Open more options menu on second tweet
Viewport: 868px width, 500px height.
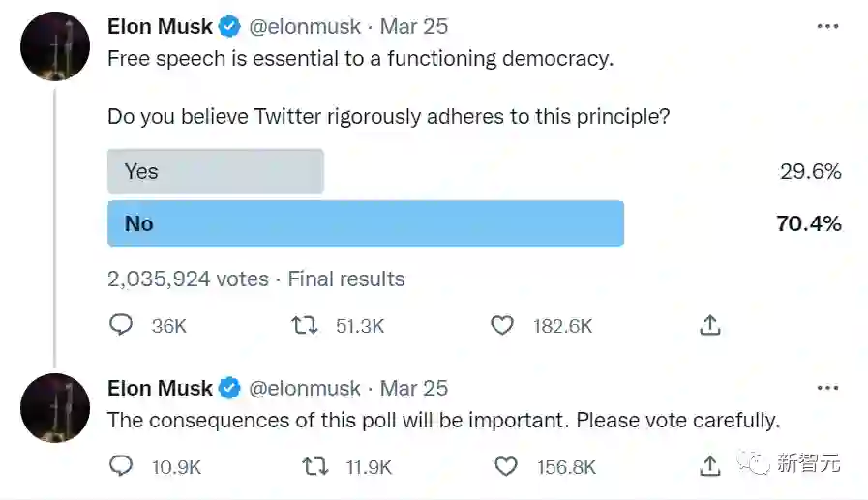pyautogui.click(x=827, y=388)
